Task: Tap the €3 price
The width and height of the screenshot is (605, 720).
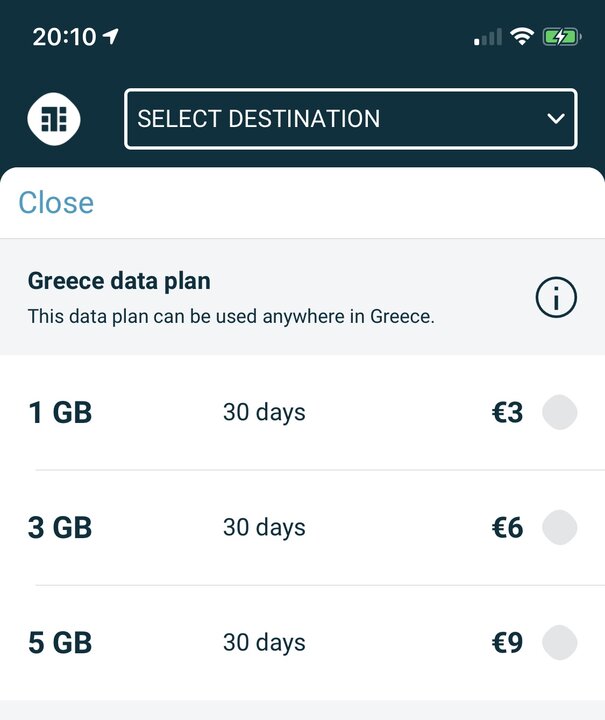Action: (x=507, y=412)
